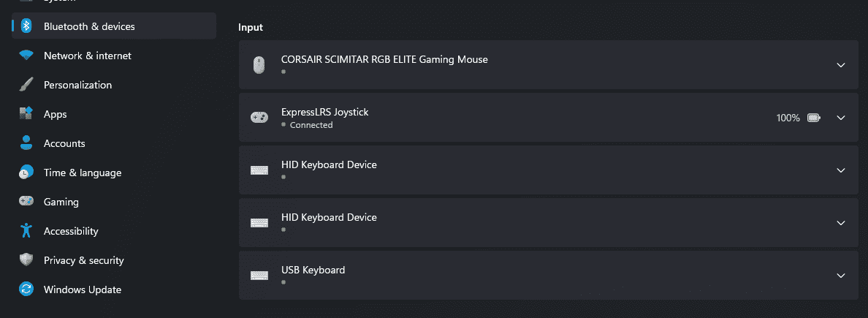Click the Personalization paintbrush icon
This screenshot has width=868, height=318.
26,85
